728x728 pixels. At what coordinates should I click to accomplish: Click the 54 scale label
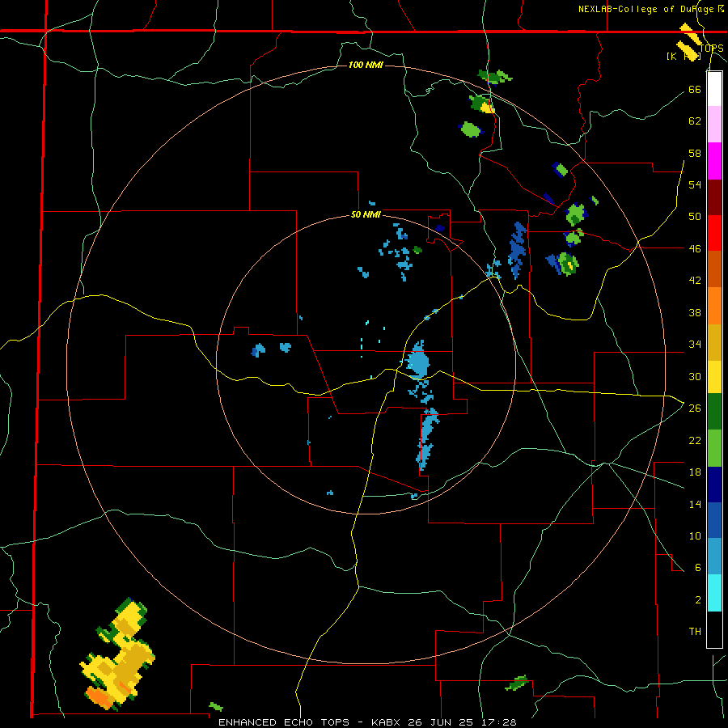[695, 184]
